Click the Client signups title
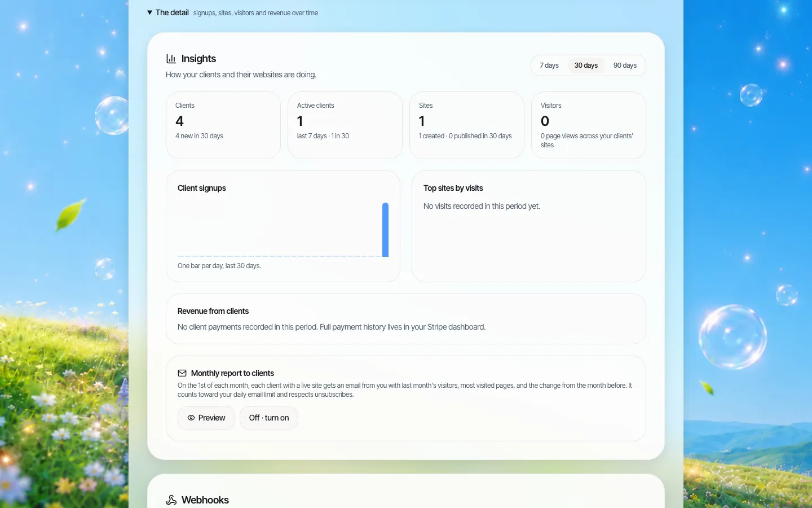Image resolution: width=812 pixels, height=508 pixels. [202, 188]
